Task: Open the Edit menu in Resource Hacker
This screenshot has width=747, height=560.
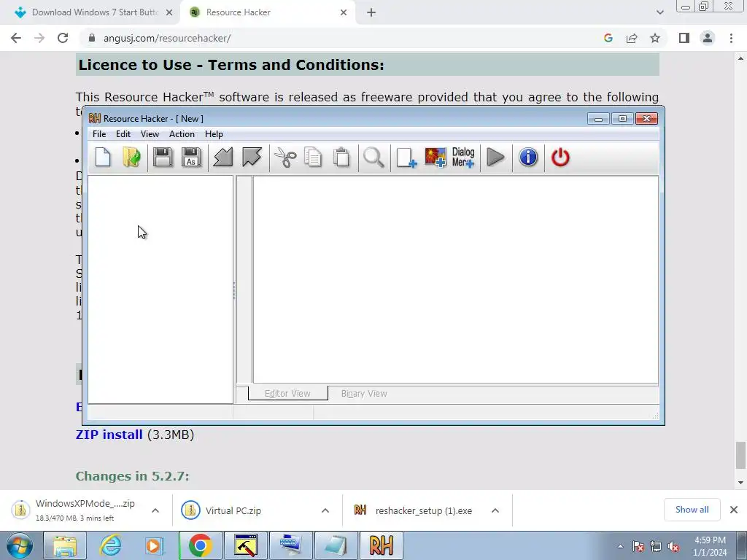Action: (123, 134)
